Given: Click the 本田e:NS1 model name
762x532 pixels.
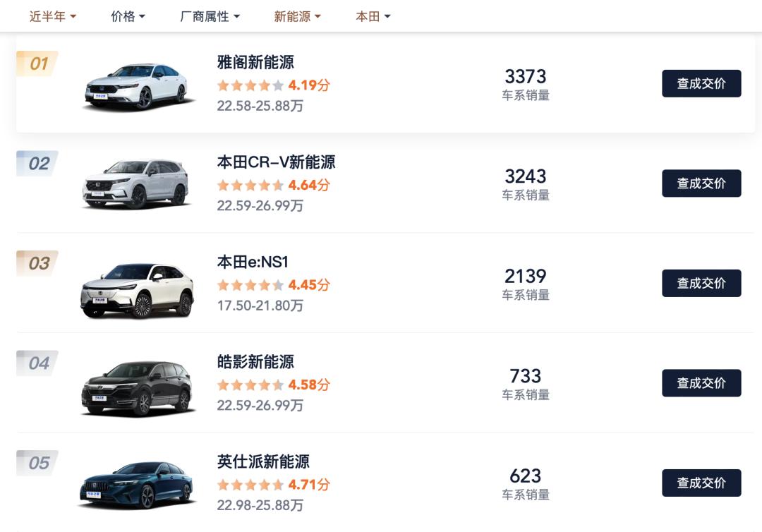Looking at the screenshot, I should 253,262.
